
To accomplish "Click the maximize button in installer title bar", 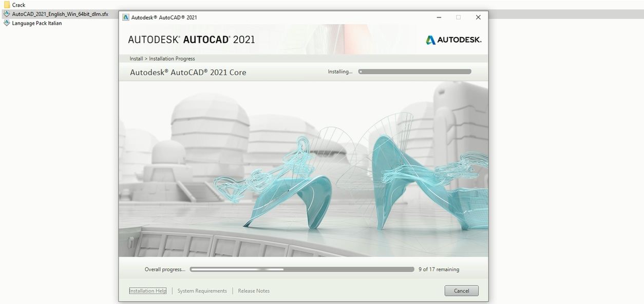I will (459, 17).
